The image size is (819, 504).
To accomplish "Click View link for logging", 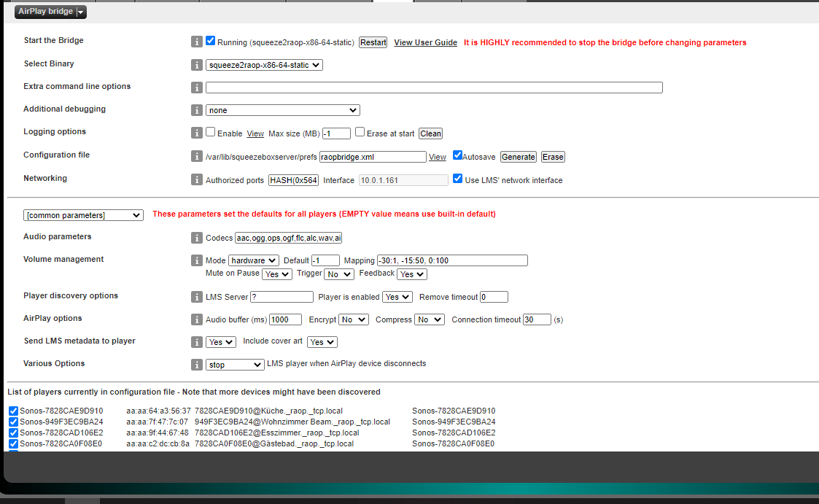I will tap(255, 133).
